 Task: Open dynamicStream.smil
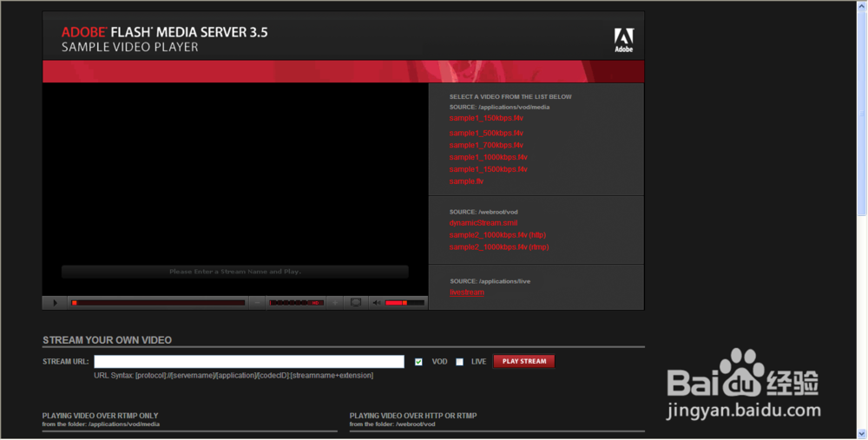pos(483,223)
